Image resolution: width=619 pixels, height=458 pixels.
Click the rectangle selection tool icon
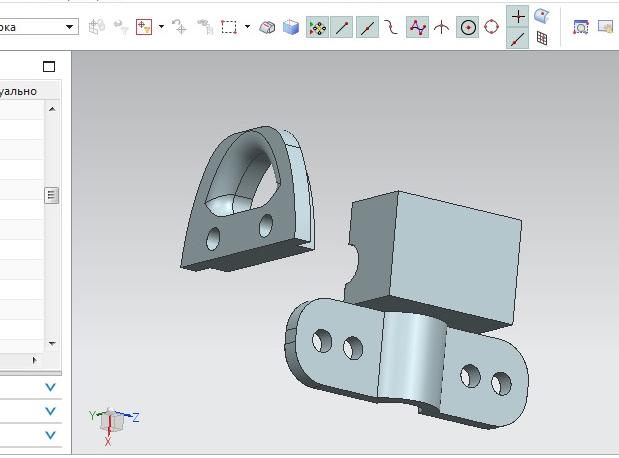tap(230, 27)
